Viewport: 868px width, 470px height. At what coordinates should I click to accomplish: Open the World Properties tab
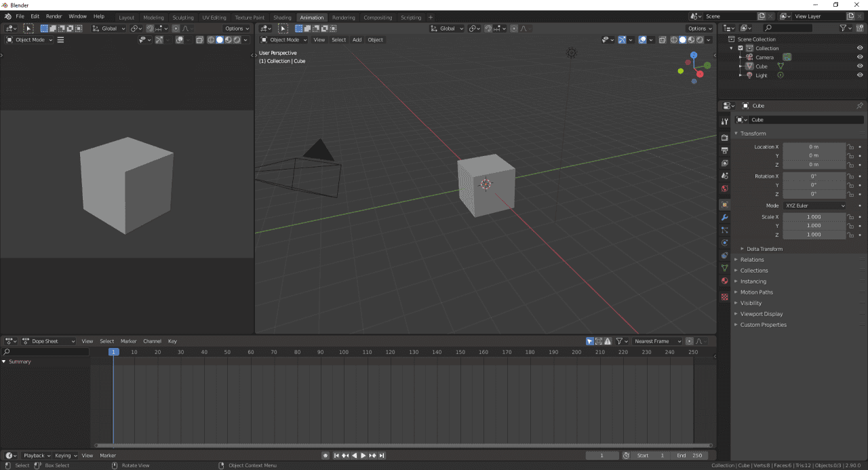(x=724, y=189)
